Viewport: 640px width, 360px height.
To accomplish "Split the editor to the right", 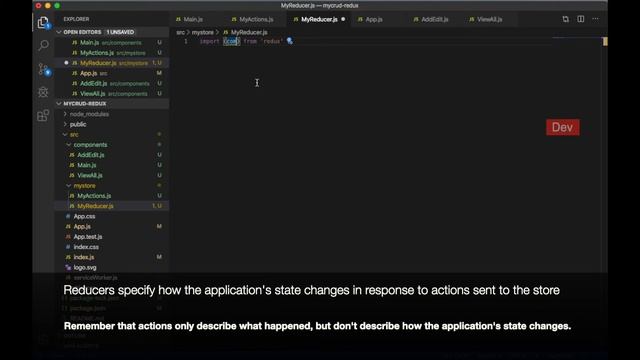I will pos(580,19).
